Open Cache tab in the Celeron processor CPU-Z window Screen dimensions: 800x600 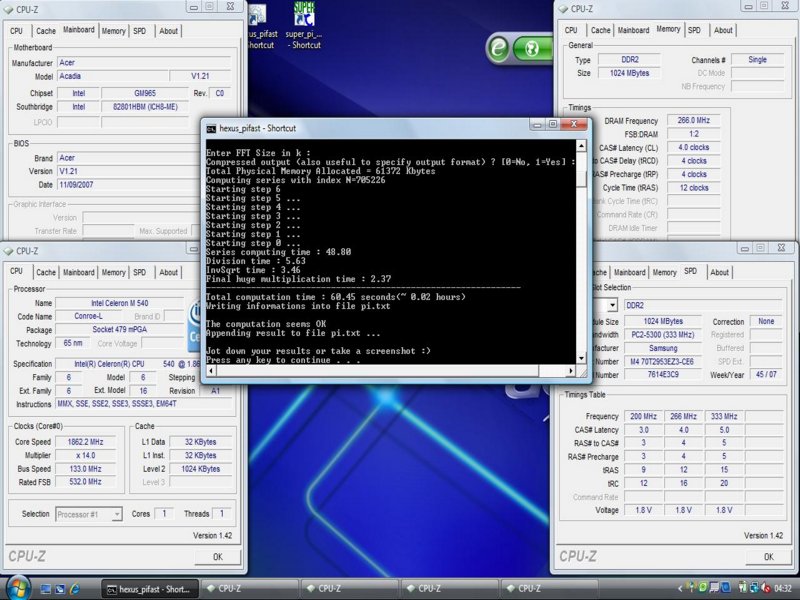tap(45, 272)
